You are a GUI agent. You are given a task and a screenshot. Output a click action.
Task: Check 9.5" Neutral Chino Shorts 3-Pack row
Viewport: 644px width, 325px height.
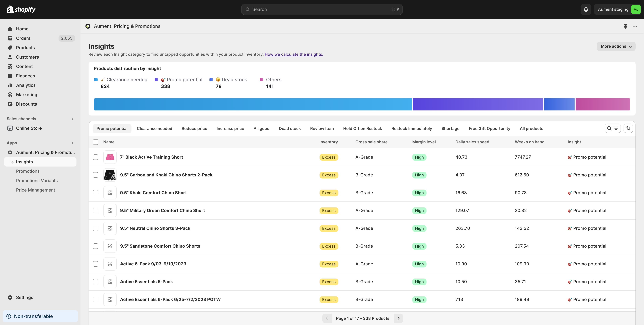[x=95, y=228]
